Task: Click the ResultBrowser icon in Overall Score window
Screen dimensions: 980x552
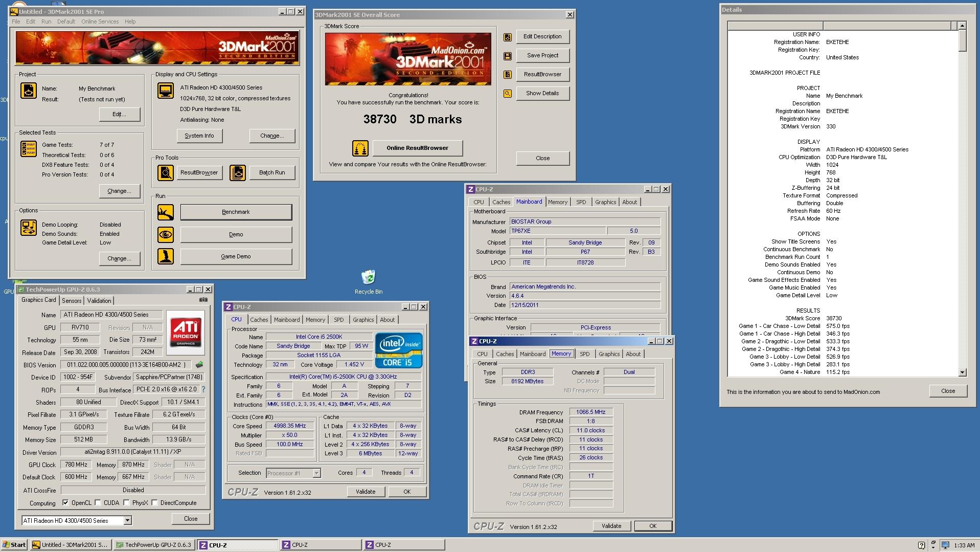Action: (x=508, y=75)
